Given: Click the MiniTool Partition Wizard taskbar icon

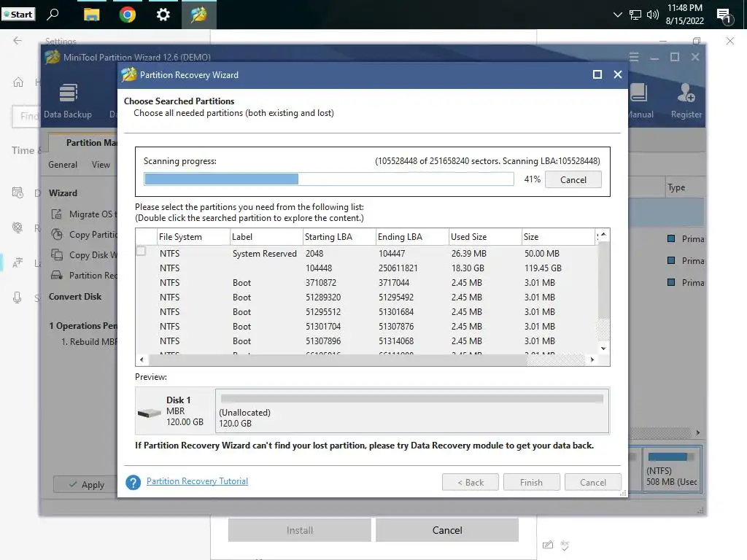Looking at the screenshot, I should coord(198,15).
